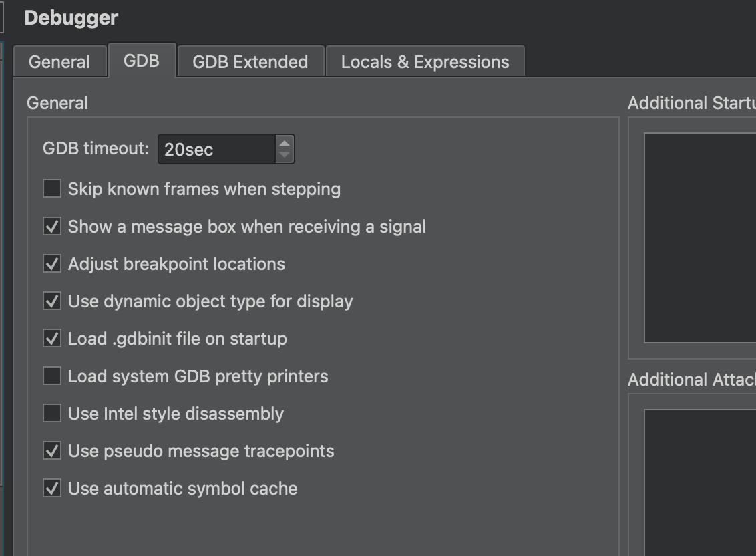This screenshot has height=556, width=756.
Task: Select the GDB tab
Action: (142, 61)
